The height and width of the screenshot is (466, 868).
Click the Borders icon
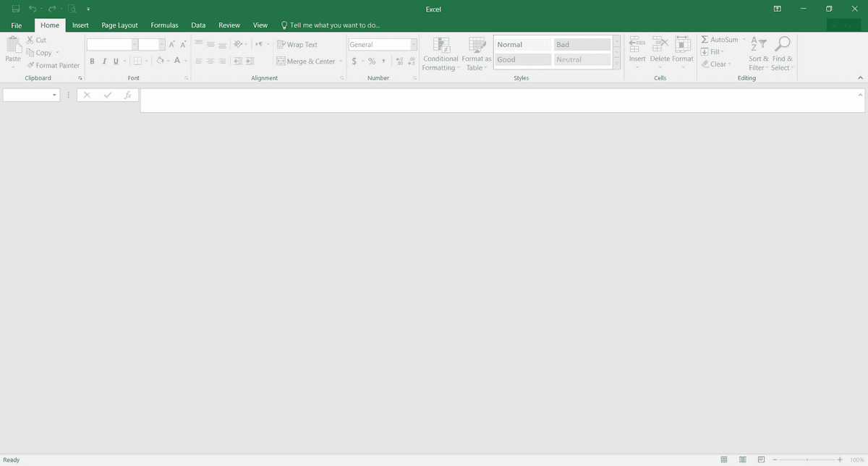pos(137,62)
